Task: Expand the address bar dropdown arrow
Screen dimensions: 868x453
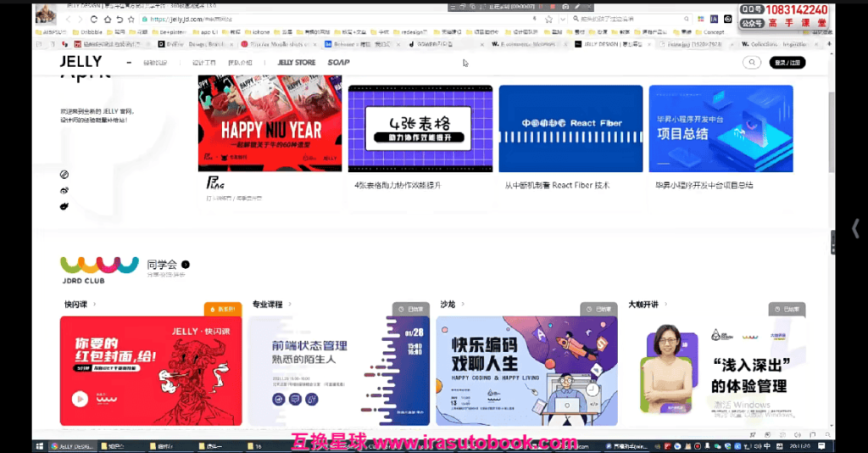Action: (563, 20)
